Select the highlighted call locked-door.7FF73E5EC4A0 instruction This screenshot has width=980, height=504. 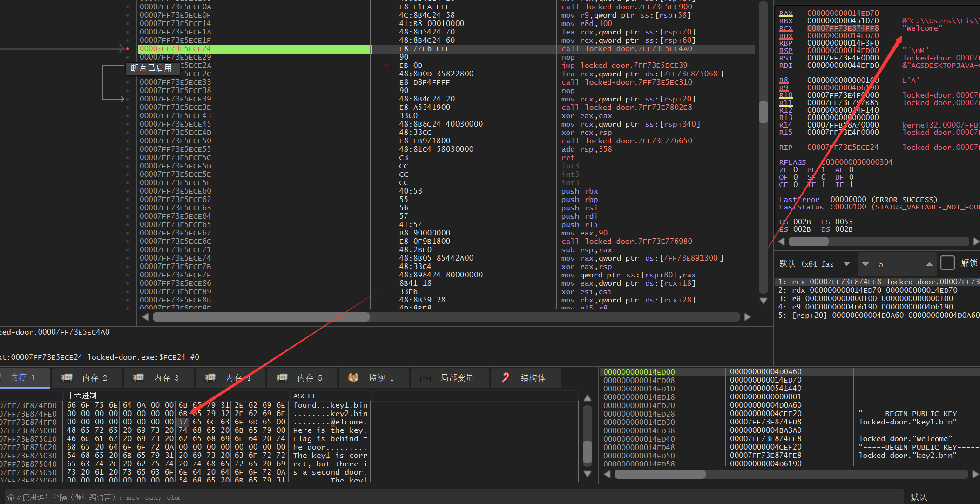pyautogui.click(x=627, y=49)
